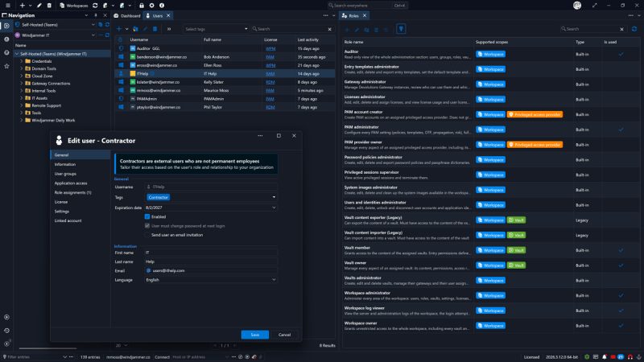Click the info icon in top toolbar
This screenshot has height=362, width=644.
tap(162, 6)
